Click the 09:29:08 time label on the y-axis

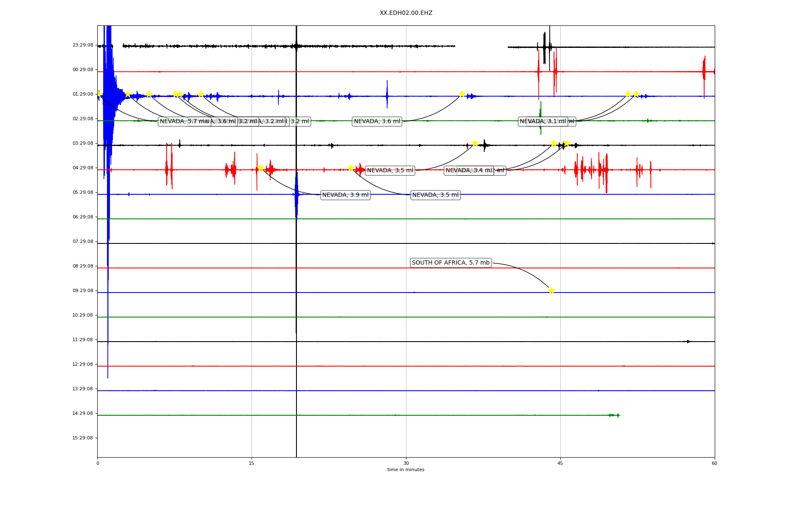pyautogui.click(x=83, y=291)
